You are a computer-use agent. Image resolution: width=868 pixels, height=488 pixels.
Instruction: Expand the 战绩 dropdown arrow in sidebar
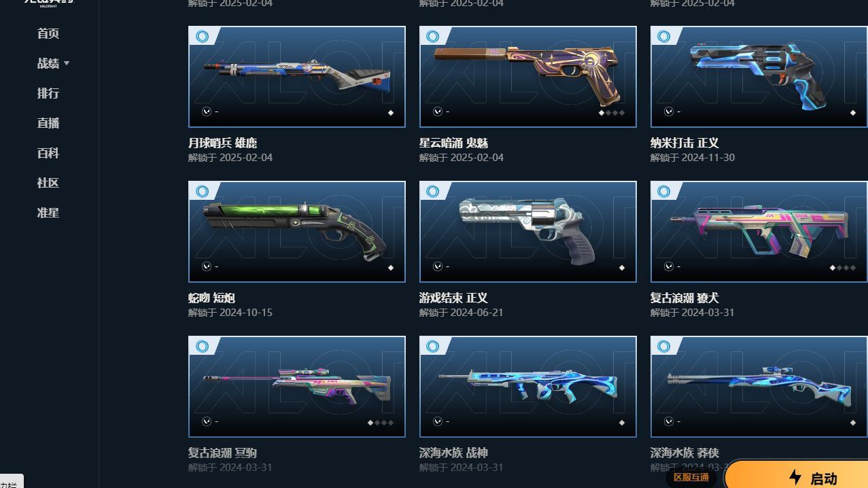tap(67, 63)
